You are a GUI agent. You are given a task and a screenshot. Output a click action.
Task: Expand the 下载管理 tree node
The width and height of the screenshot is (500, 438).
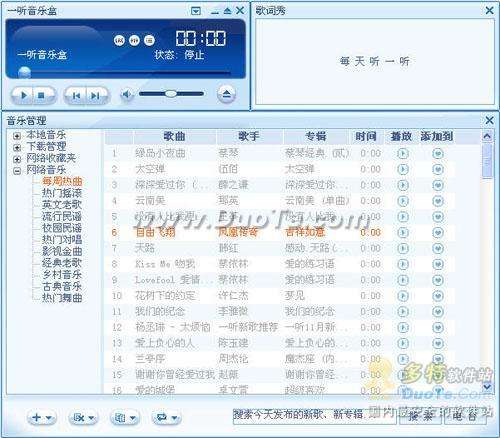click(17, 147)
